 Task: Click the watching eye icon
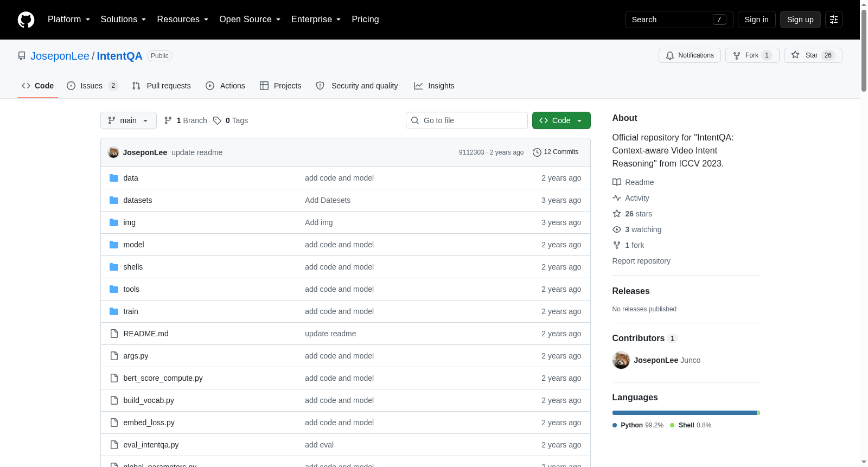[617, 229]
